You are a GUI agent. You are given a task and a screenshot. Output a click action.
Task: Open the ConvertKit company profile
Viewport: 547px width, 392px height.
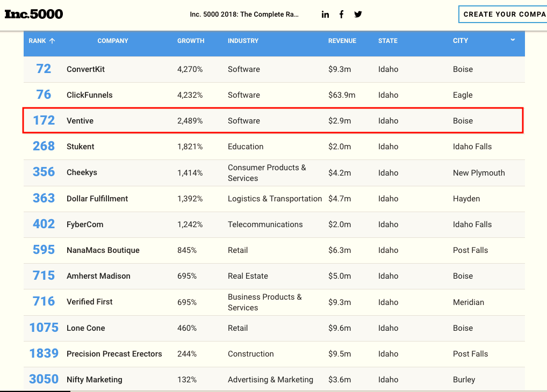click(85, 69)
